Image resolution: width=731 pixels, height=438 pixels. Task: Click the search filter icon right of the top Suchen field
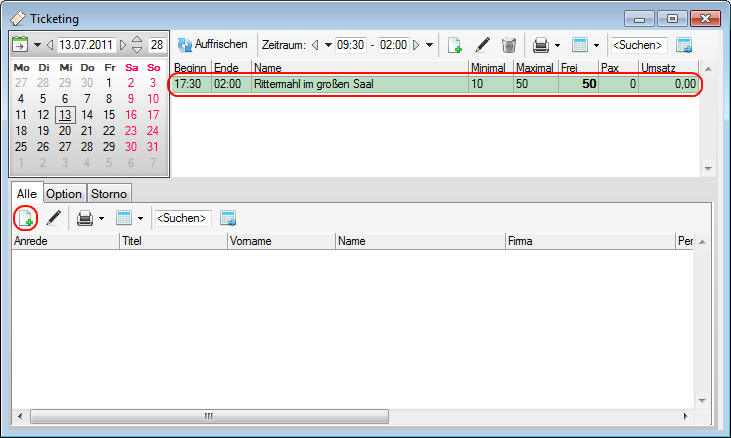tap(684, 45)
